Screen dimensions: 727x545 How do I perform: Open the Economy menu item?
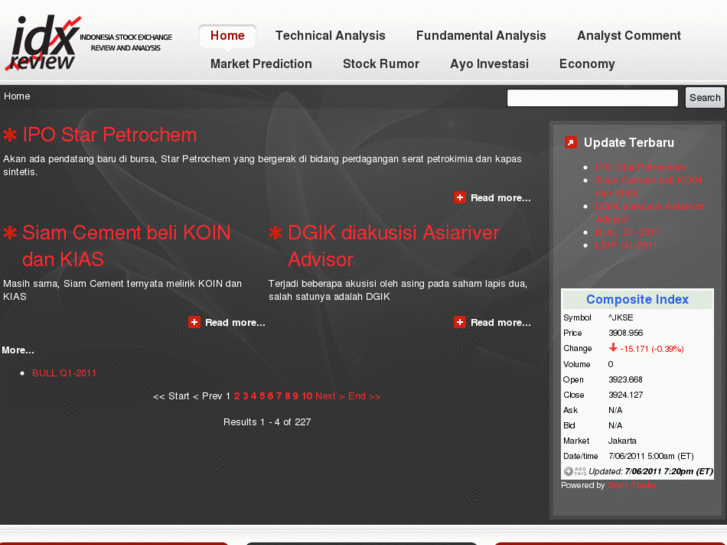587,64
